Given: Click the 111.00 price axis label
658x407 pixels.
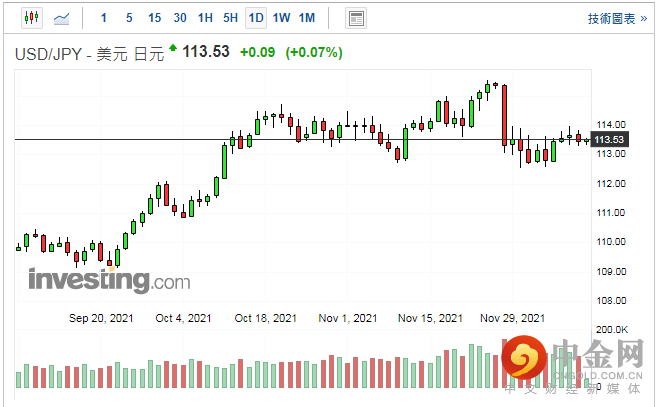Looking at the screenshot, I should click(x=611, y=213).
